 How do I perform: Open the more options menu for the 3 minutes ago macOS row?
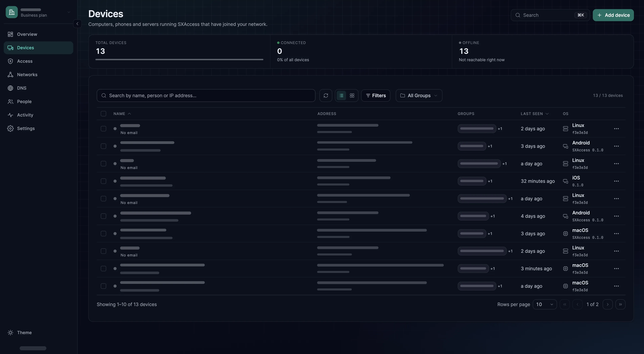tap(616, 269)
